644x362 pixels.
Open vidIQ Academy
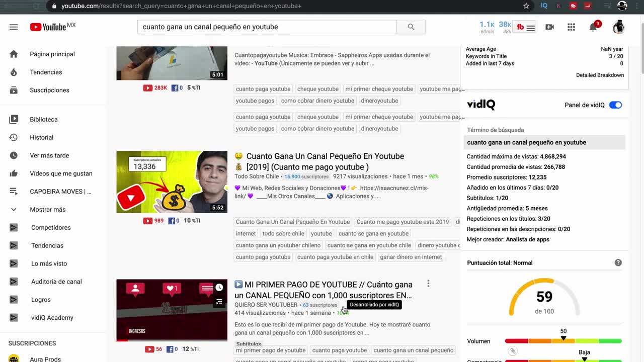[x=52, y=318]
